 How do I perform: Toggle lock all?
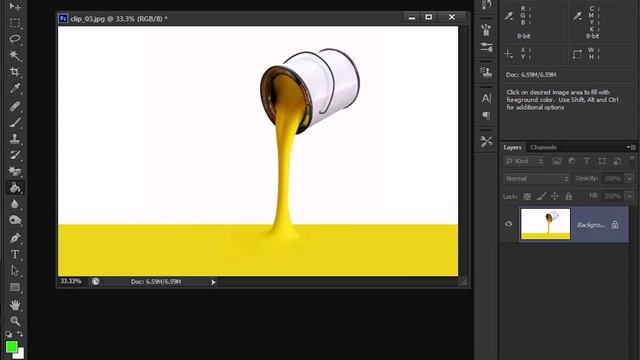coord(569,196)
